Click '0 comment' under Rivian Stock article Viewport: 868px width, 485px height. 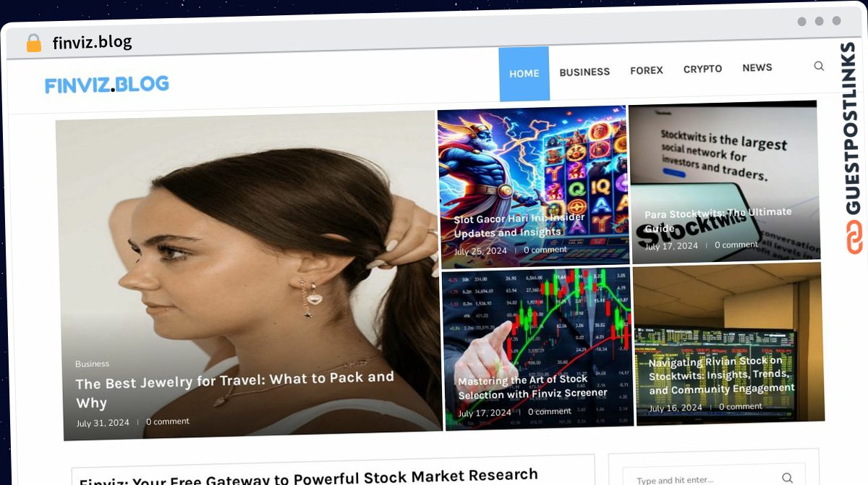click(x=741, y=407)
